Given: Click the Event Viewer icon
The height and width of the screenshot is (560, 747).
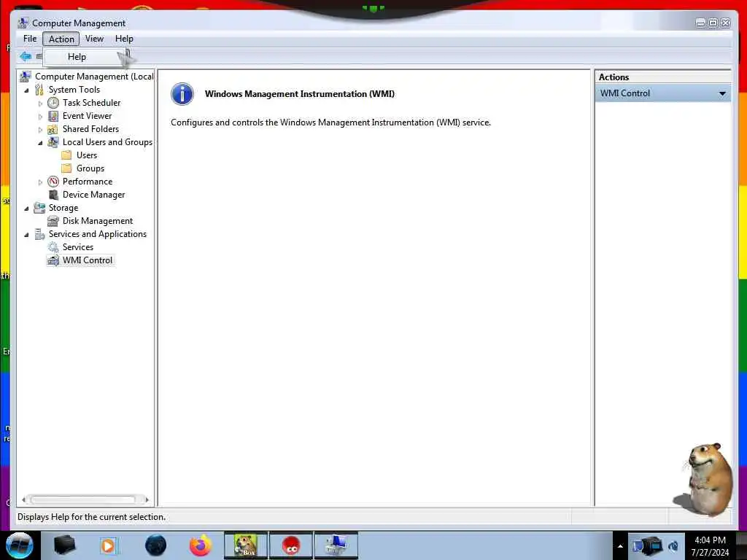Looking at the screenshot, I should tap(53, 116).
